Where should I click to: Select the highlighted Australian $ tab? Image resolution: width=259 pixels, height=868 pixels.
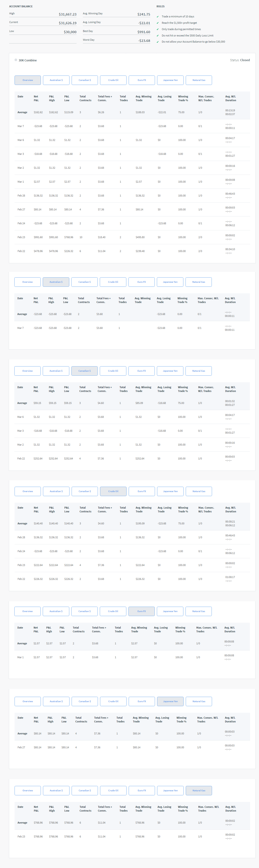pyautogui.click(x=56, y=282)
